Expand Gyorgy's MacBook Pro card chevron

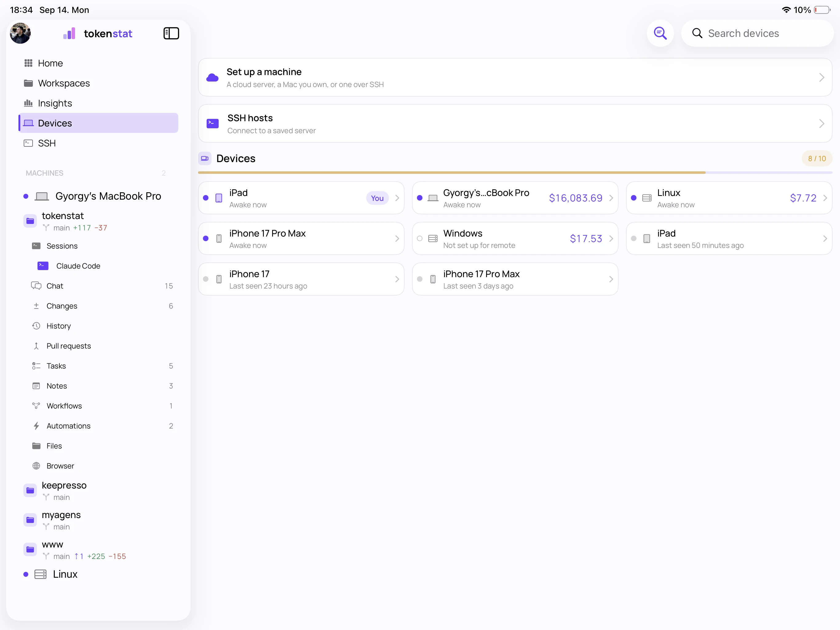click(x=611, y=198)
